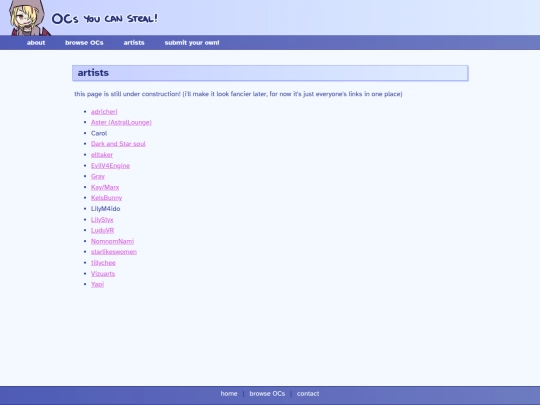This screenshot has height=405, width=540.
Task: Go to browse OCs in top navigation
Action: pyautogui.click(x=84, y=43)
